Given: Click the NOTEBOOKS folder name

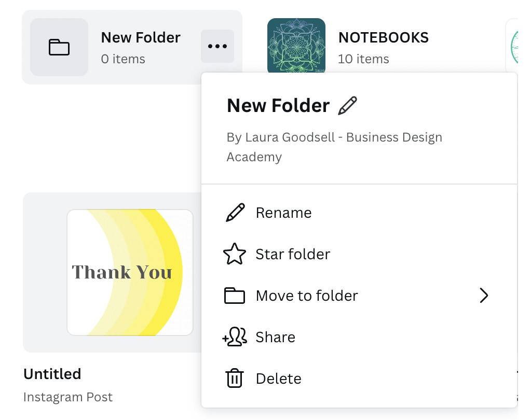Looking at the screenshot, I should [x=384, y=37].
